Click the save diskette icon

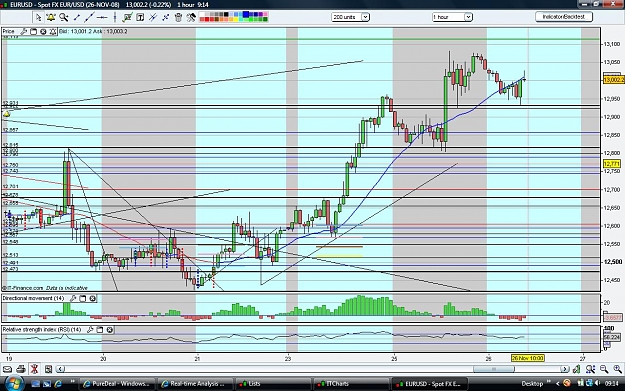pos(49,369)
